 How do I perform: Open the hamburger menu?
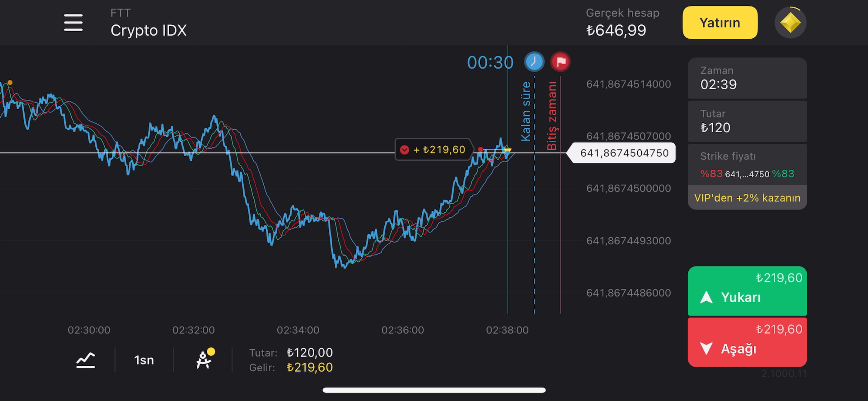tap(73, 23)
